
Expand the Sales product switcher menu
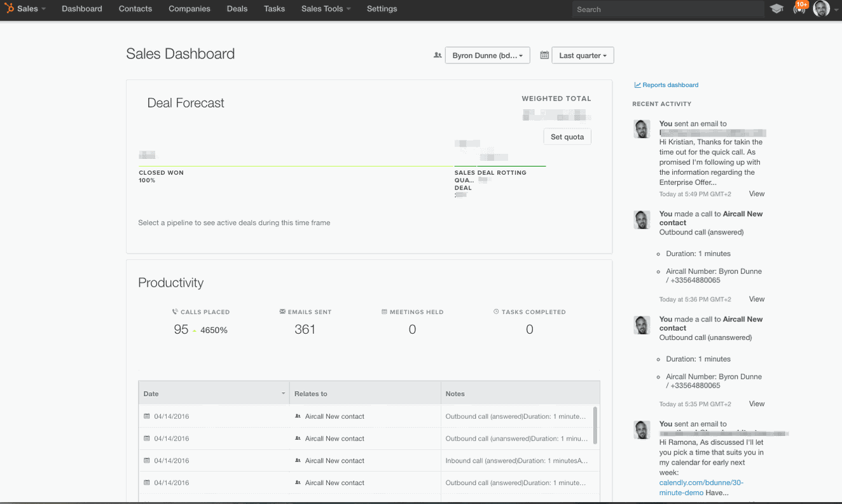pyautogui.click(x=31, y=9)
